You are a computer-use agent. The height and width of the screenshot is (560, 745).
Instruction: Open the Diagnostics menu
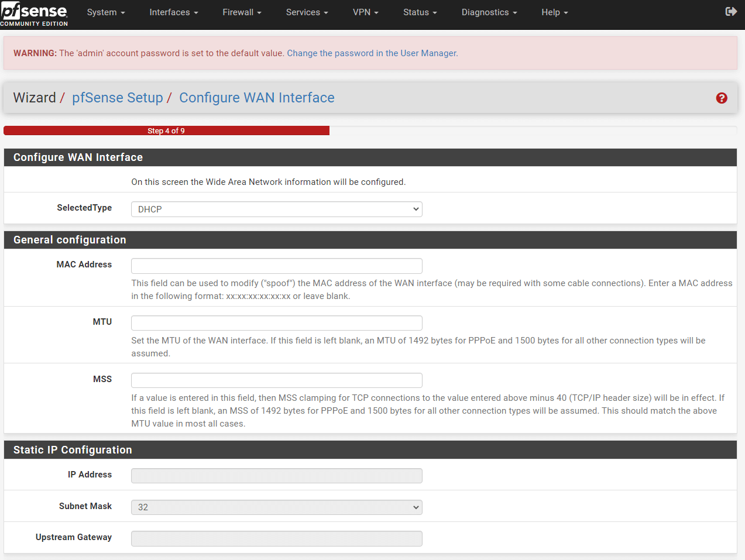click(489, 12)
